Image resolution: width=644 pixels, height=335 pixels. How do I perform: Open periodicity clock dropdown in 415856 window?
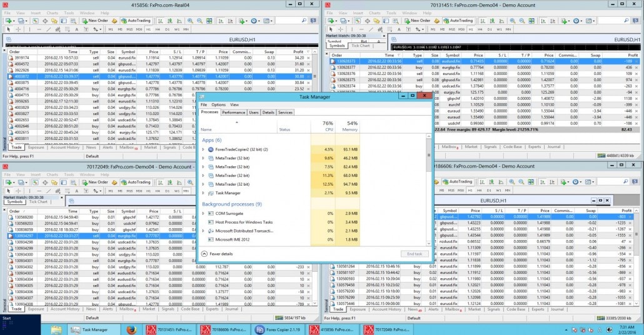259,21
